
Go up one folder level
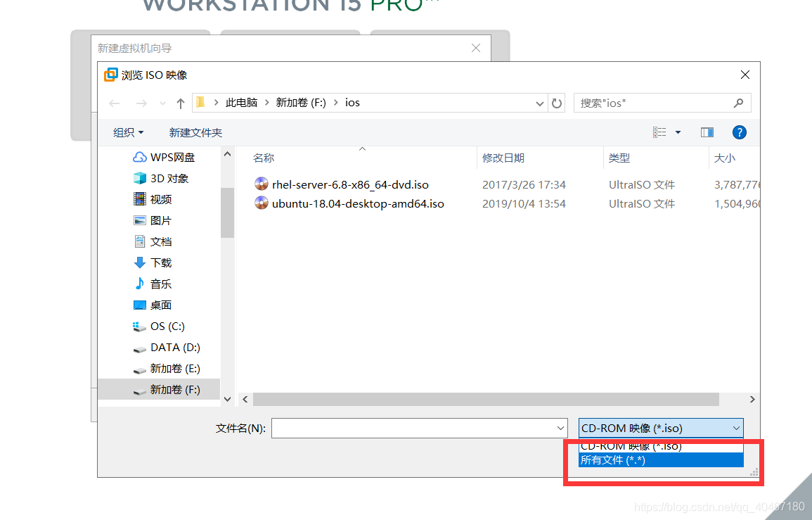(x=180, y=103)
